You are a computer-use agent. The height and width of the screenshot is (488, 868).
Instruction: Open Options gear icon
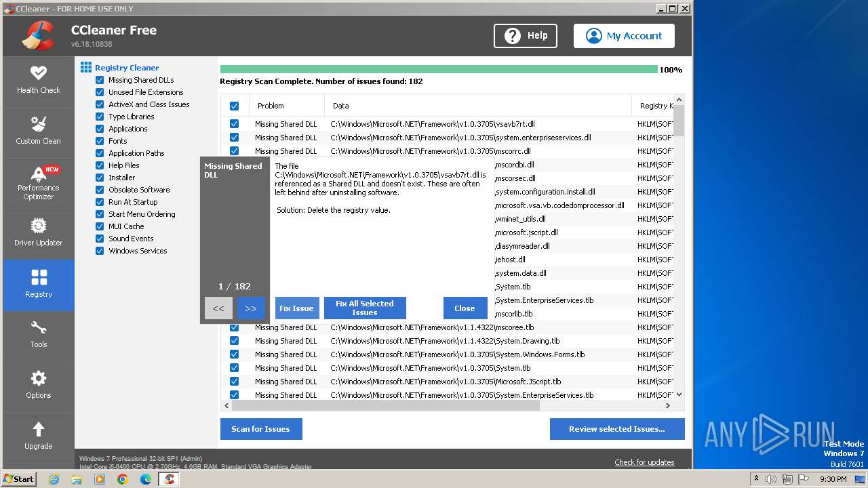click(x=39, y=378)
